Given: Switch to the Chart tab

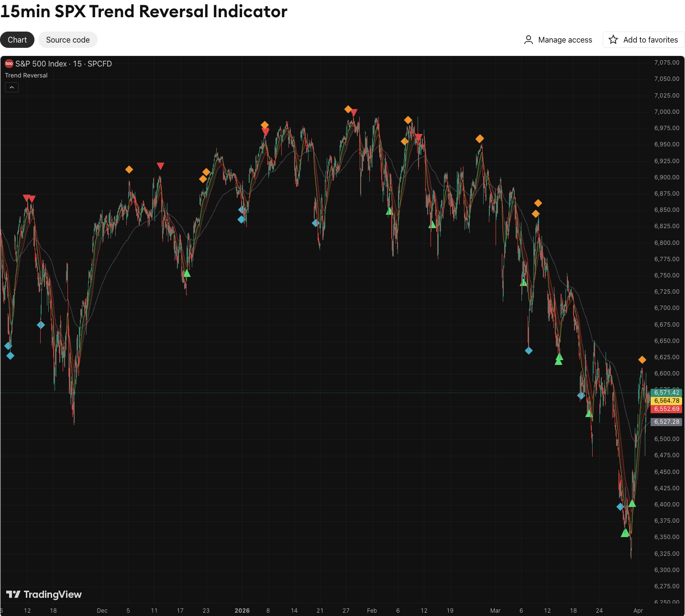Looking at the screenshot, I should coord(17,40).
